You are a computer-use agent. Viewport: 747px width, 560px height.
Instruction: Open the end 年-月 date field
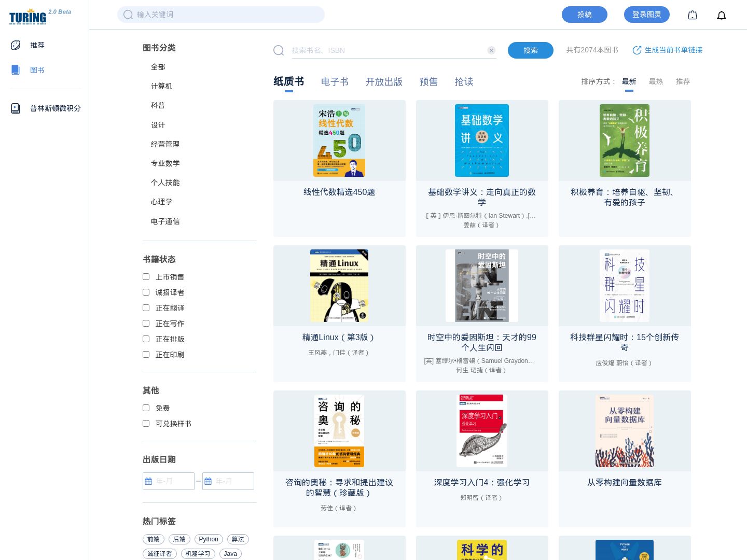coord(228,481)
